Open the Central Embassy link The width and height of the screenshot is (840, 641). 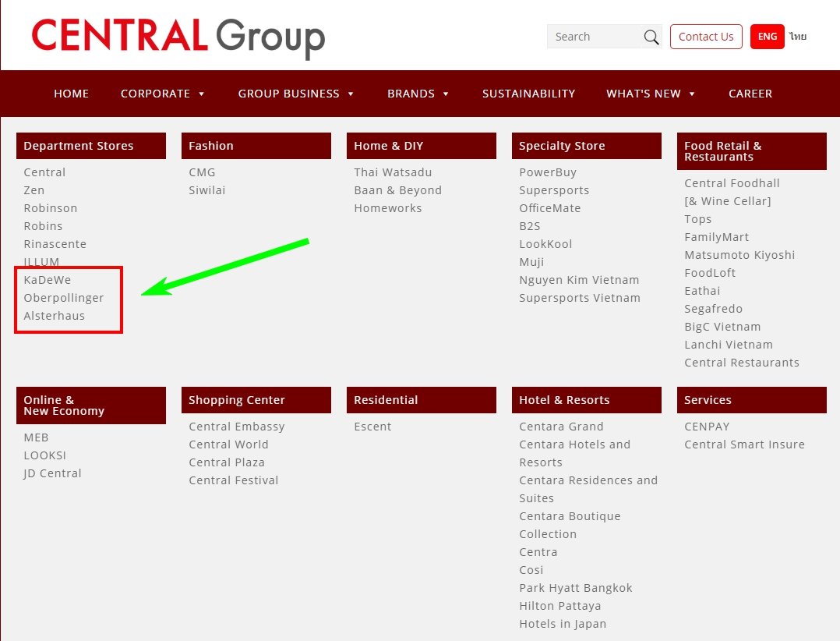[237, 427]
